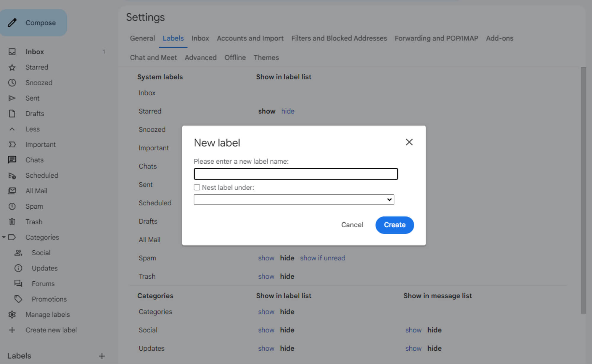Open Snoozed via its clock icon
The image size is (592, 364).
pyautogui.click(x=12, y=83)
